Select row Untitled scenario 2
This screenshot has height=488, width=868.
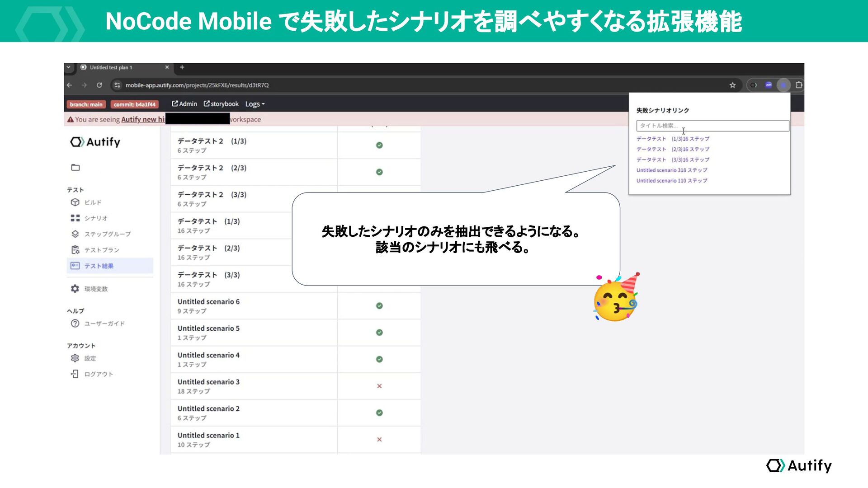click(x=296, y=413)
